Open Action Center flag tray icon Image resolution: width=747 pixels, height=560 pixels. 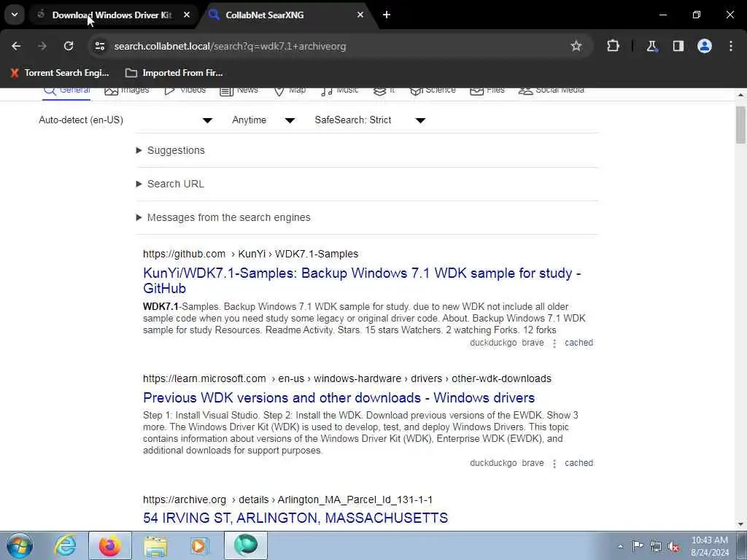point(638,546)
